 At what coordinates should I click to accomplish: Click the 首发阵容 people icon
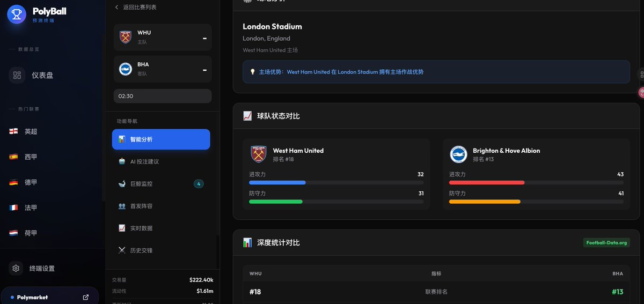click(x=122, y=206)
